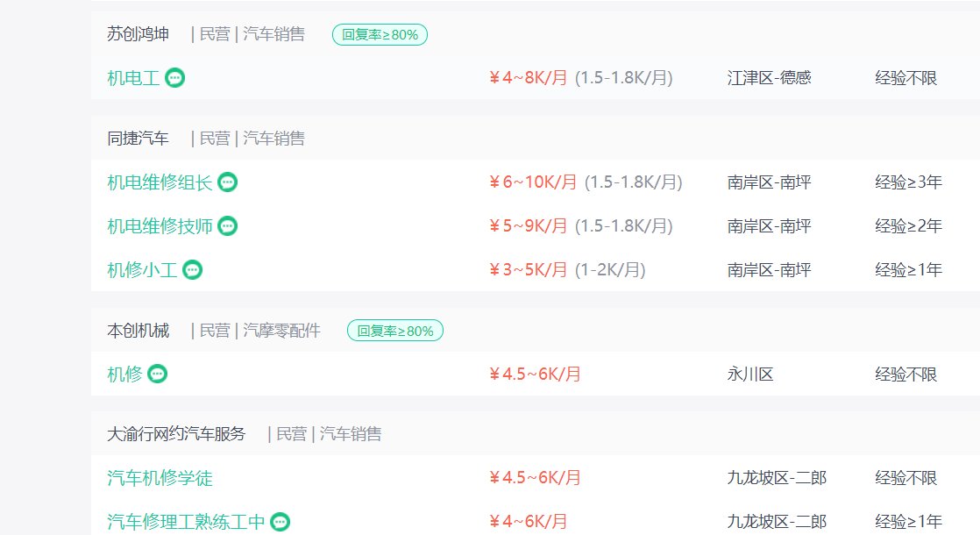Open 机电维修组长 job link

(160, 182)
